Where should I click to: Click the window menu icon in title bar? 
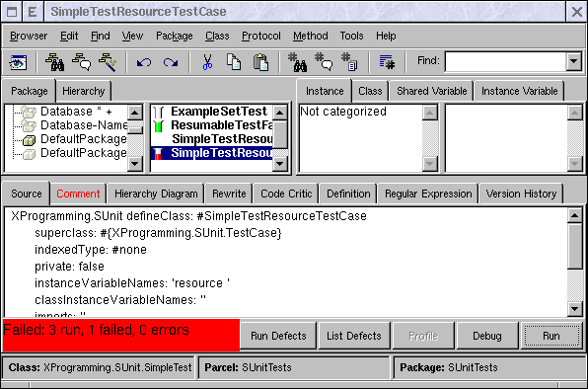tap(12, 12)
